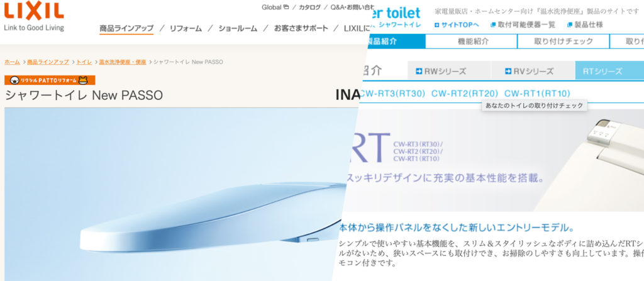
Task: Open the リフォーム menu item
Action: [186, 28]
